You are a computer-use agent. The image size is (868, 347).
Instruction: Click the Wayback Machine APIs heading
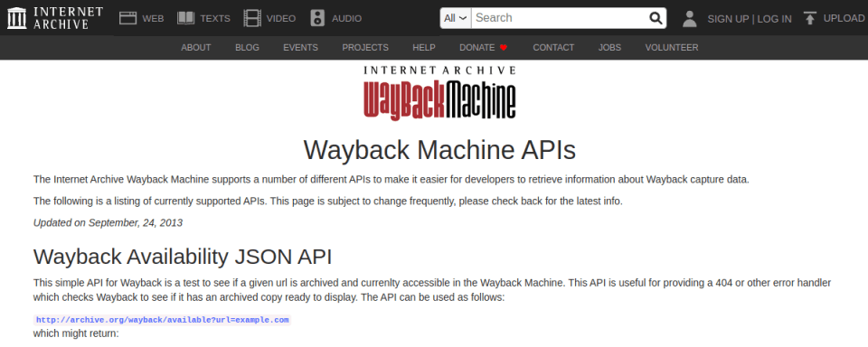pos(439,149)
